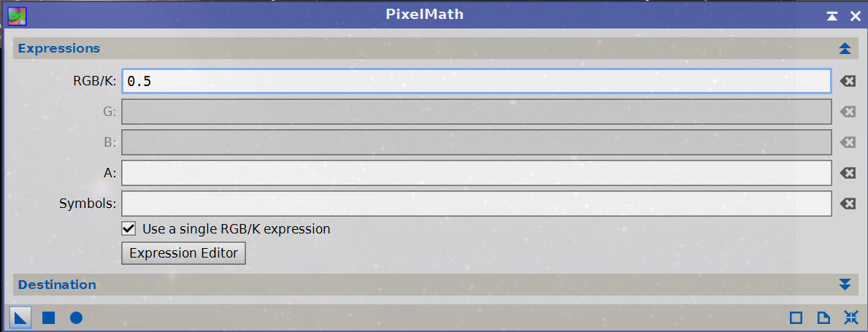Screen dimensions: 868x332
Task: Shade the PixelMath window
Action: click(x=832, y=16)
